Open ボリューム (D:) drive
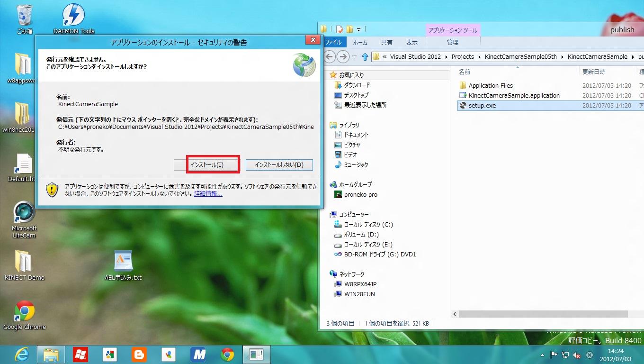 (x=361, y=234)
